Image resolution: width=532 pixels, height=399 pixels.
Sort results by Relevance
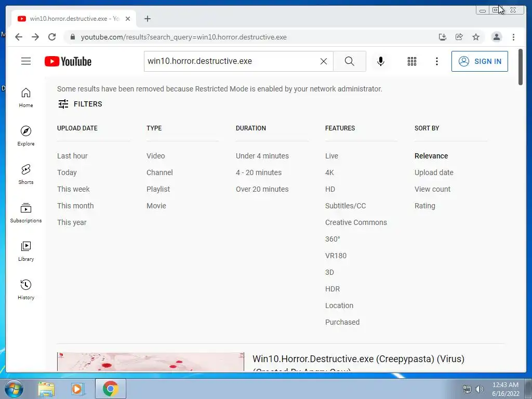(x=431, y=156)
